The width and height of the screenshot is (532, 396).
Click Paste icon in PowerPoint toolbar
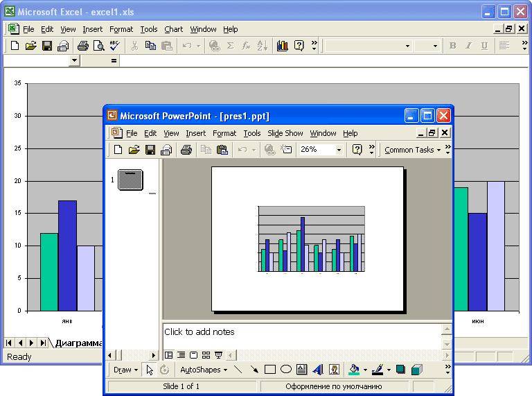tap(222, 149)
